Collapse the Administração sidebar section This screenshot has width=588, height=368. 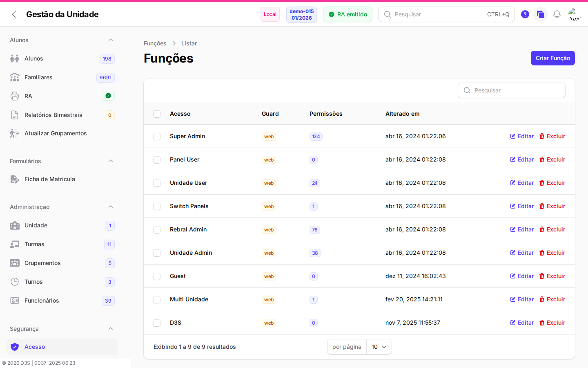click(x=111, y=206)
